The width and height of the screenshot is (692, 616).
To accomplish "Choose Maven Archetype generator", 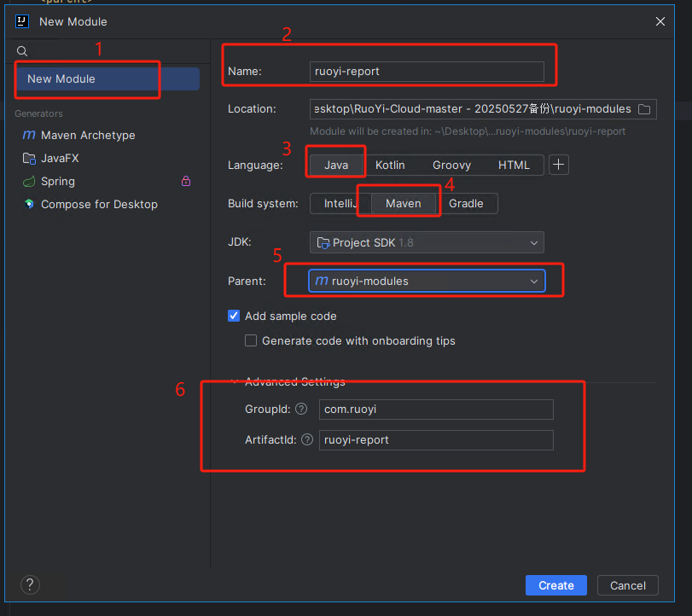I will tap(87, 135).
